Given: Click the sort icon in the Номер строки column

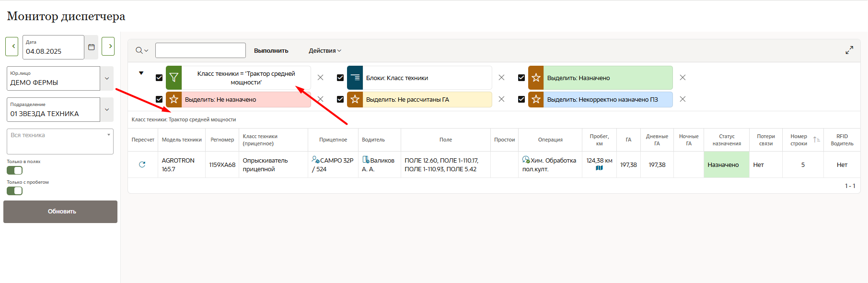Looking at the screenshot, I should click(816, 140).
